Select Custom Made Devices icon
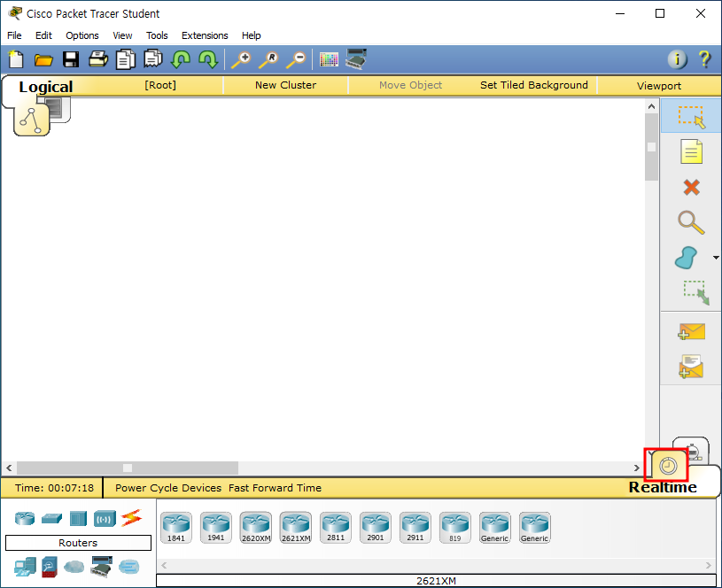 pyautogui.click(x=101, y=567)
